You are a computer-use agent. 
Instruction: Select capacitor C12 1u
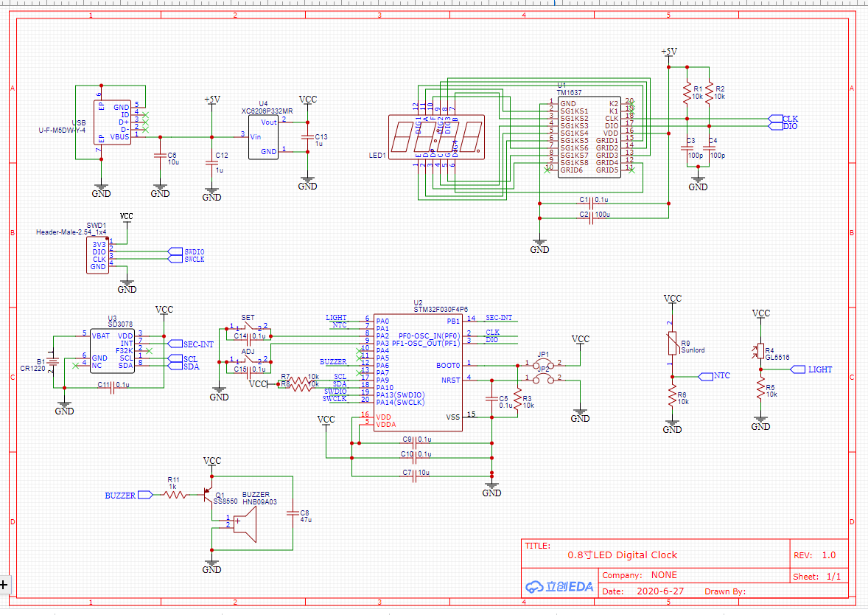pyautogui.click(x=211, y=163)
